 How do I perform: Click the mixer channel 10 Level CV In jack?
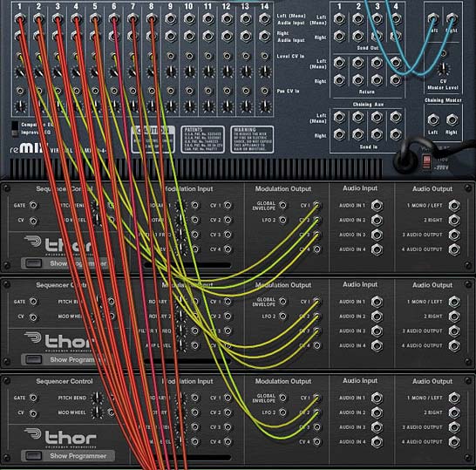click(x=189, y=56)
